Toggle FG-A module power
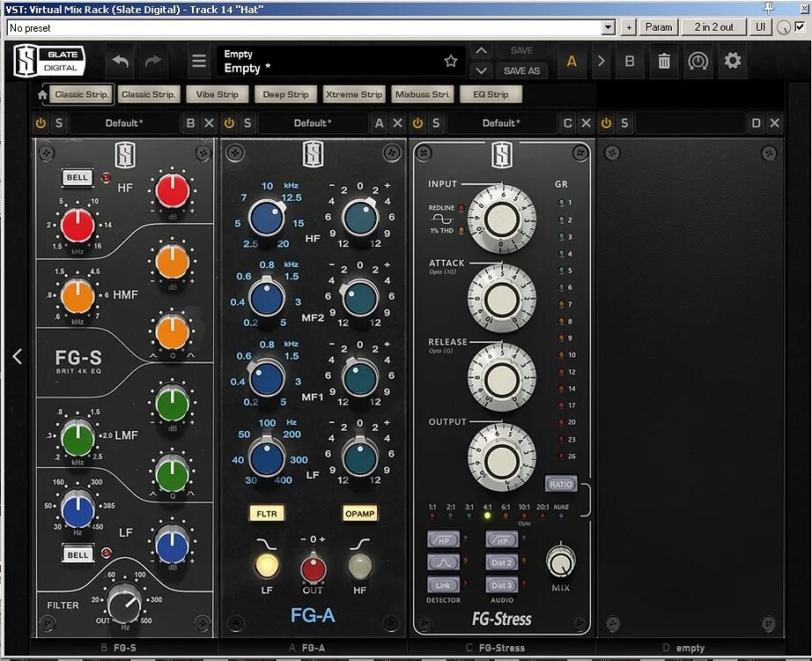The height and width of the screenshot is (661, 812). 229,123
